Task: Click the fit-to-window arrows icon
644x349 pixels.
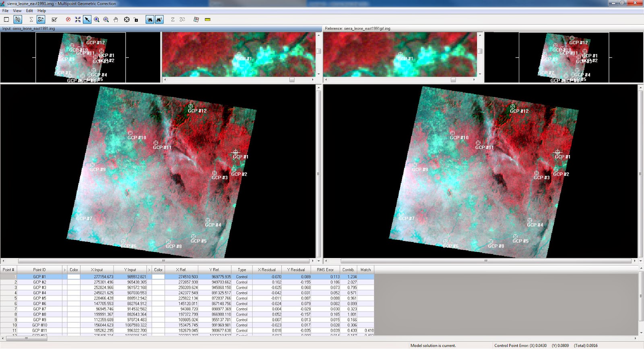Action: click(78, 19)
